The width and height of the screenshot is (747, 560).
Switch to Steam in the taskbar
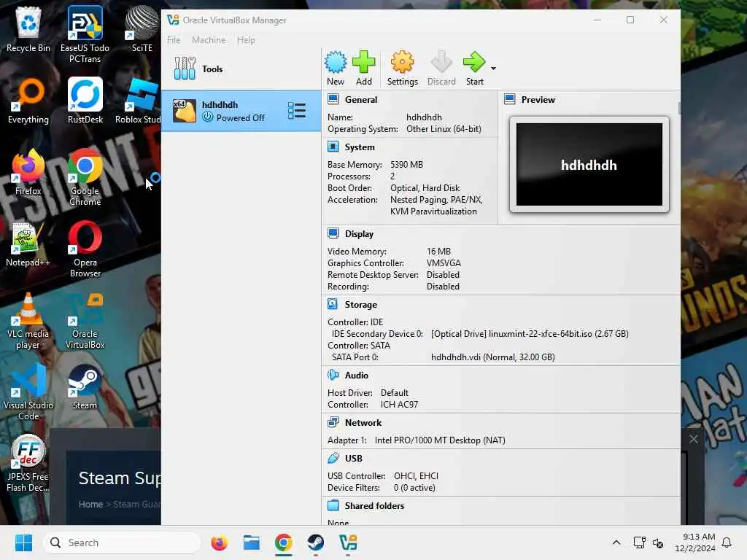(x=315, y=542)
